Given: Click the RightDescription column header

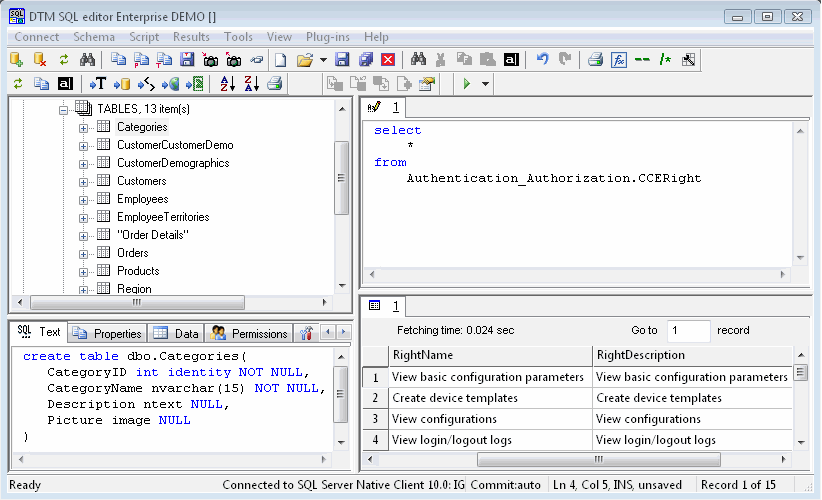Looking at the screenshot, I should 640,355.
